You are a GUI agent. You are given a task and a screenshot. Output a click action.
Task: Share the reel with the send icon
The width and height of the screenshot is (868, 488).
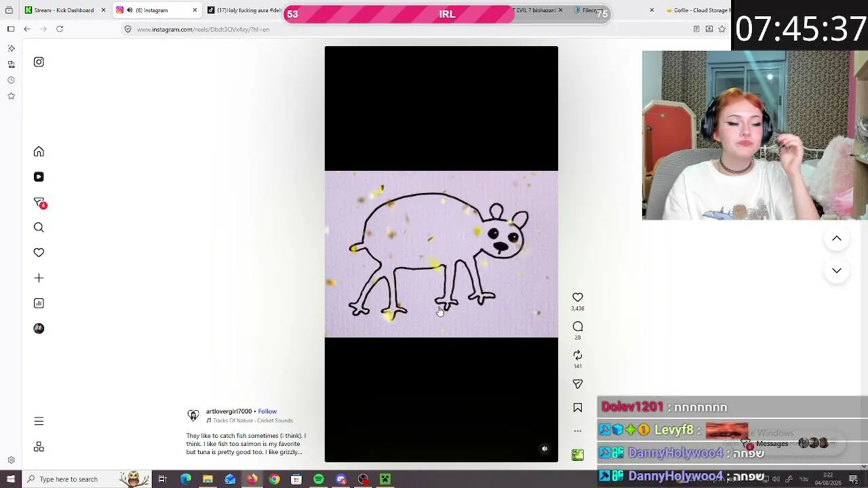pyautogui.click(x=578, y=384)
